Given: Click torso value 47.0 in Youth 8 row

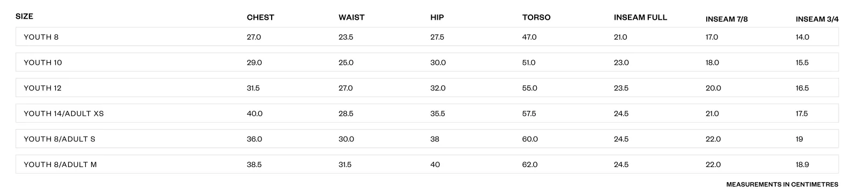Looking at the screenshot, I should (x=529, y=37).
